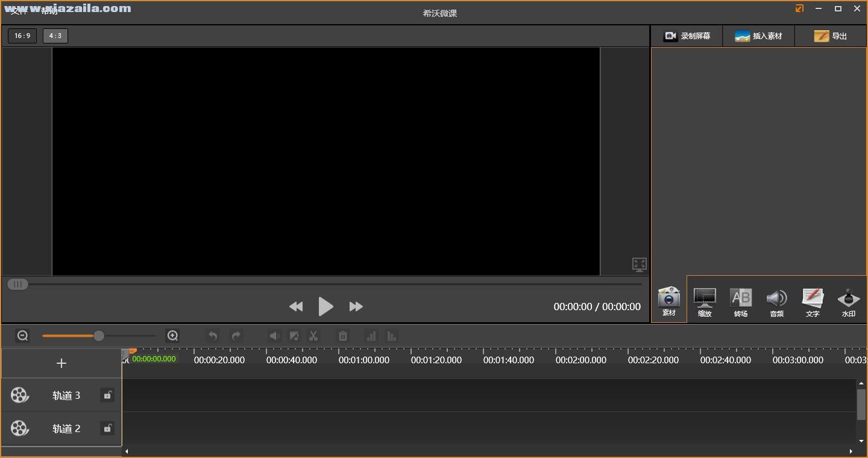868x458 pixels.
Task: Click the film reel icon of 轨道 3
Action: (19, 395)
